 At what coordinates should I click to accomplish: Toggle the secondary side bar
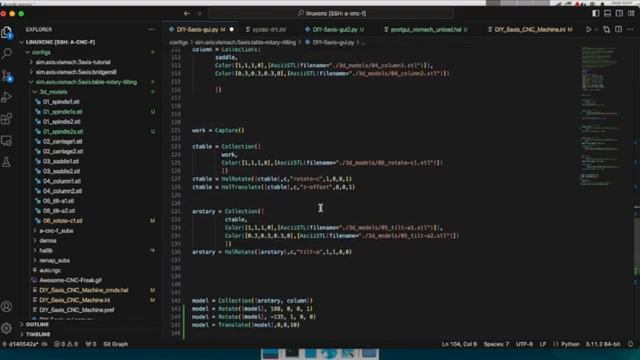pos(619,13)
